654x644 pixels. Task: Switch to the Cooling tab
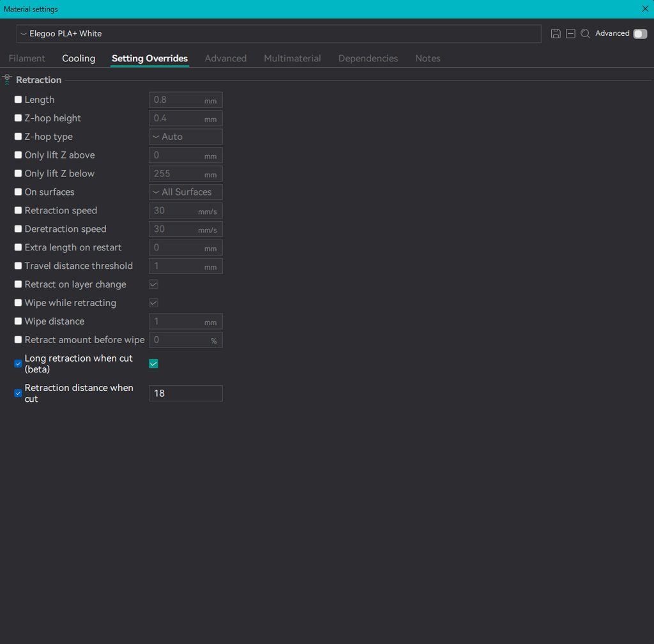[79, 58]
